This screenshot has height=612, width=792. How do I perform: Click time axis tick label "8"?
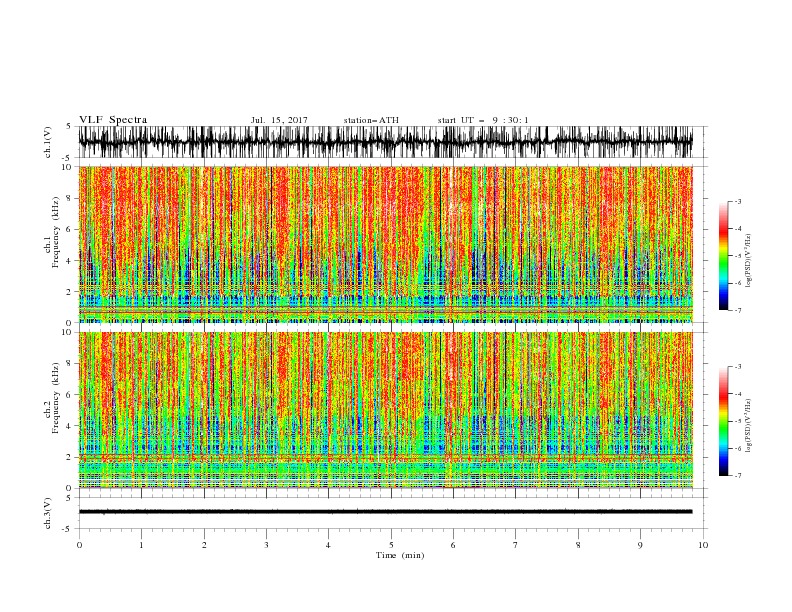click(578, 545)
